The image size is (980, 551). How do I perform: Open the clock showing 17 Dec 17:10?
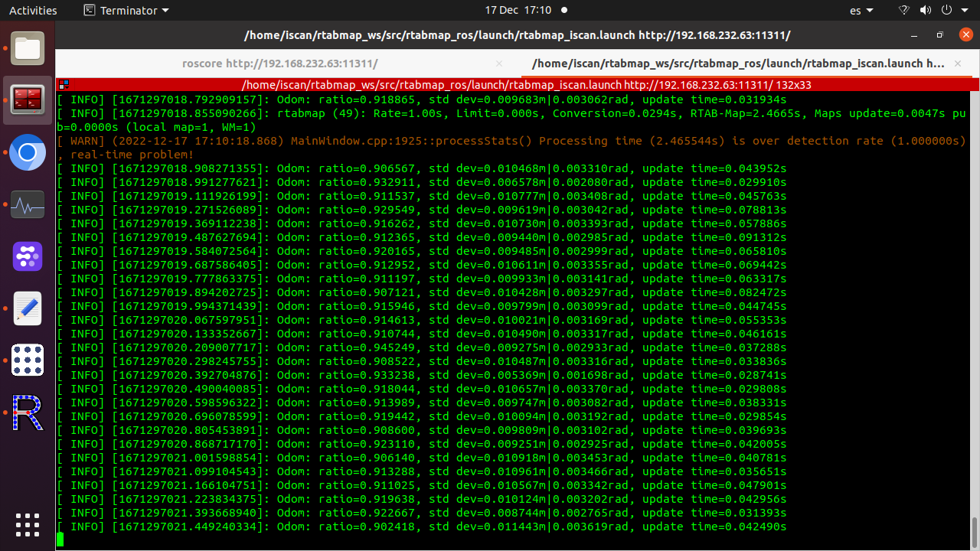point(518,11)
